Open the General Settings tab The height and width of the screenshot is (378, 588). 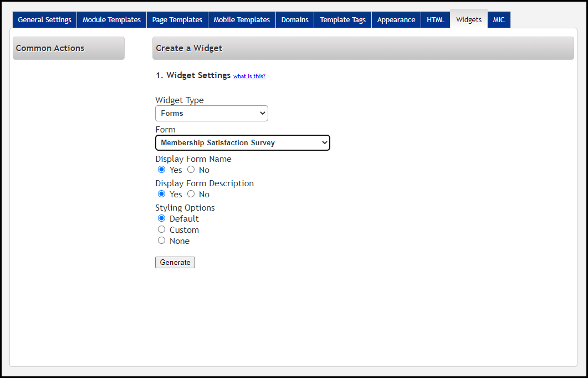point(44,20)
